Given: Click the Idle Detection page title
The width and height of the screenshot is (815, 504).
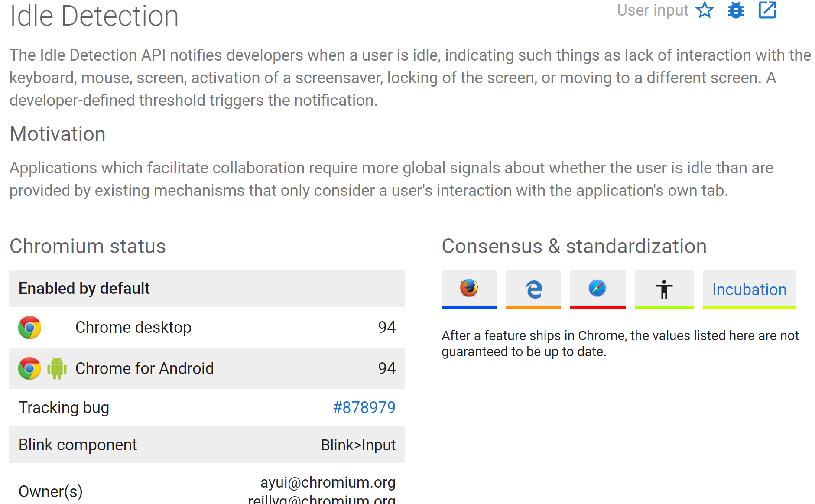Looking at the screenshot, I should pos(94,16).
